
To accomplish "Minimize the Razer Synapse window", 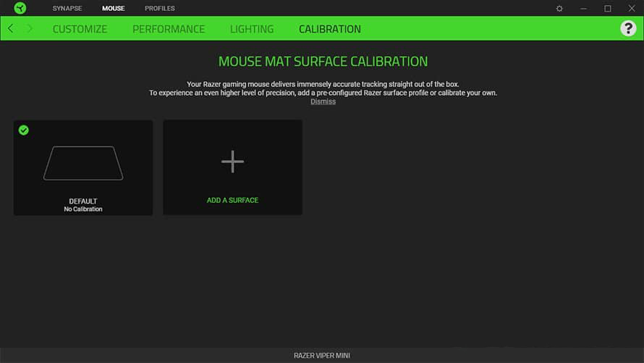I will coord(583,8).
